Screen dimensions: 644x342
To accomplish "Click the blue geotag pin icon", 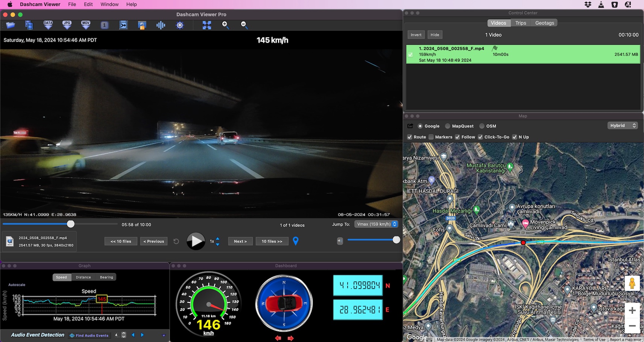I will (296, 241).
